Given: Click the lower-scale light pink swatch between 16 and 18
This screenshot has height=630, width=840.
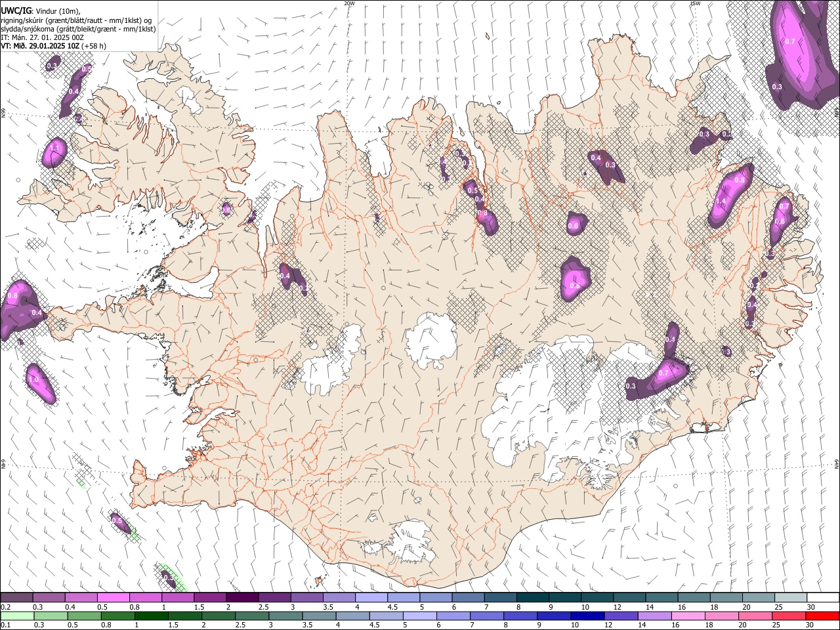Looking at the screenshot, I should pos(688,616).
